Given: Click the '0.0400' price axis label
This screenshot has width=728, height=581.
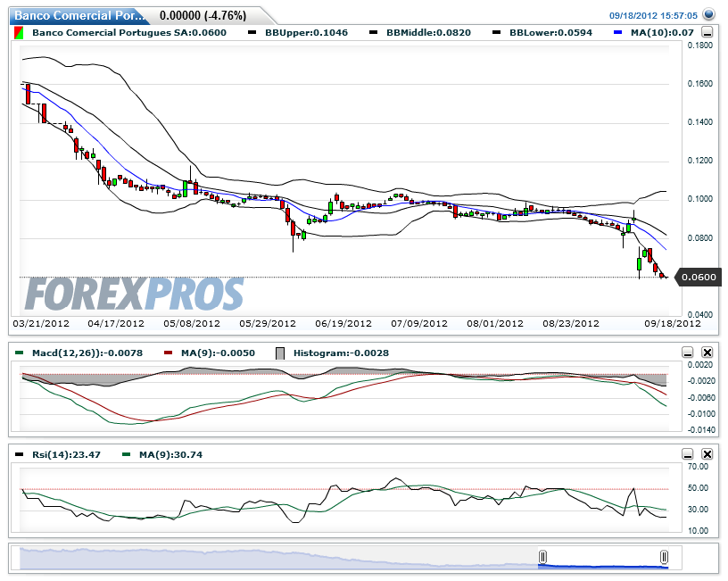Looking at the screenshot, I should [699, 315].
